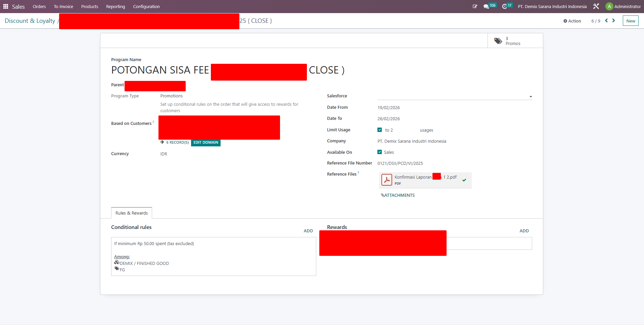The image size is (644, 325).
Task: Click the Based on Customers help question mark
Action: [153, 122]
